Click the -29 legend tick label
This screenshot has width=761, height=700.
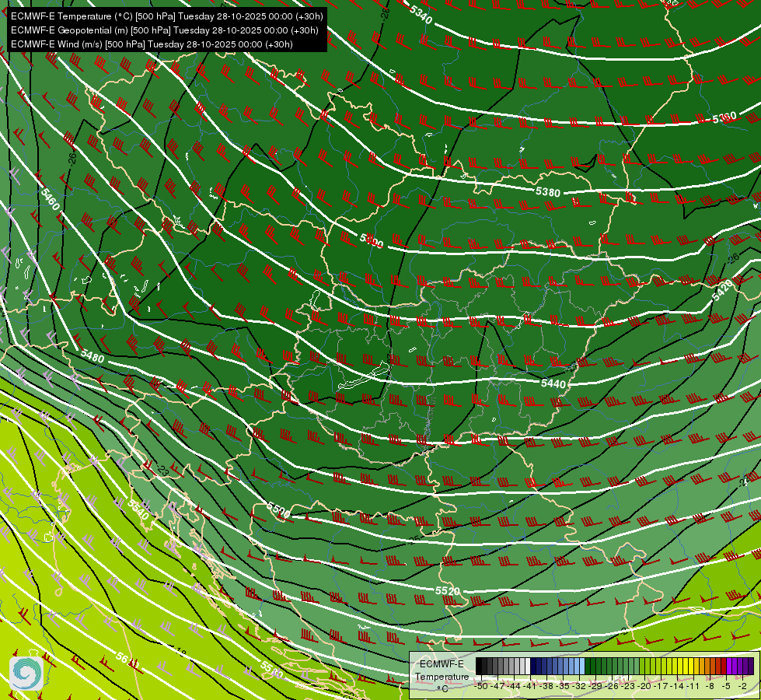coord(595,686)
